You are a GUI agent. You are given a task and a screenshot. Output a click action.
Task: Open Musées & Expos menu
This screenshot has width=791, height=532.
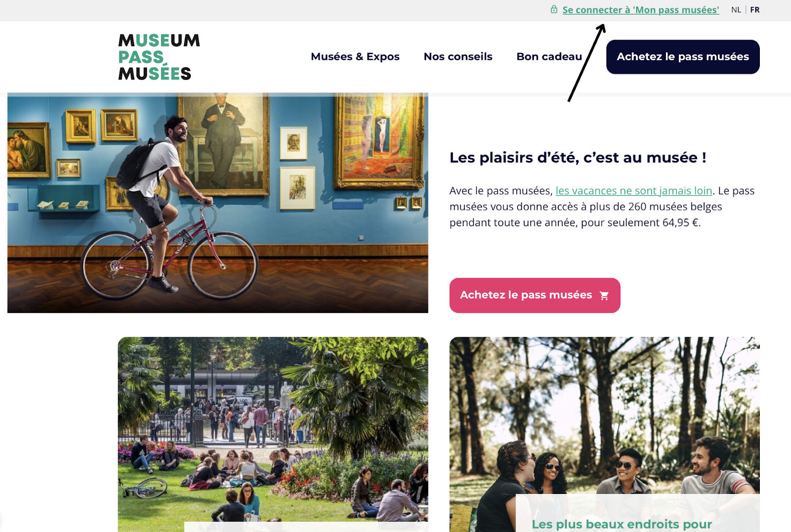point(355,56)
